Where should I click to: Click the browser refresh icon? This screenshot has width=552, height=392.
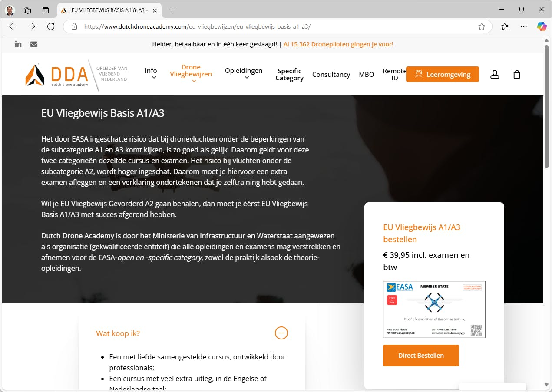click(x=51, y=26)
